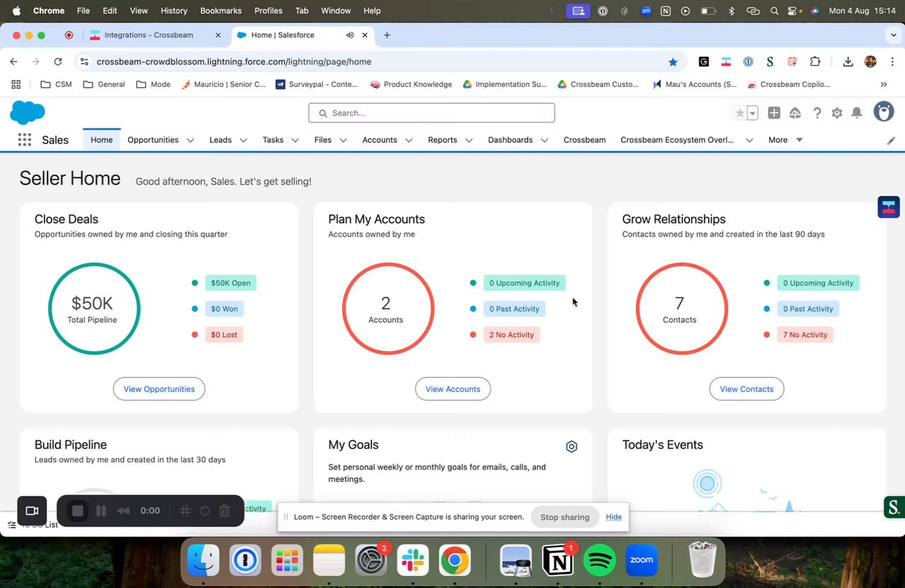Viewport: 905px width, 588px height.
Task: Click the Hide link on sharing bar
Action: pyautogui.click(x=614, y=517)
